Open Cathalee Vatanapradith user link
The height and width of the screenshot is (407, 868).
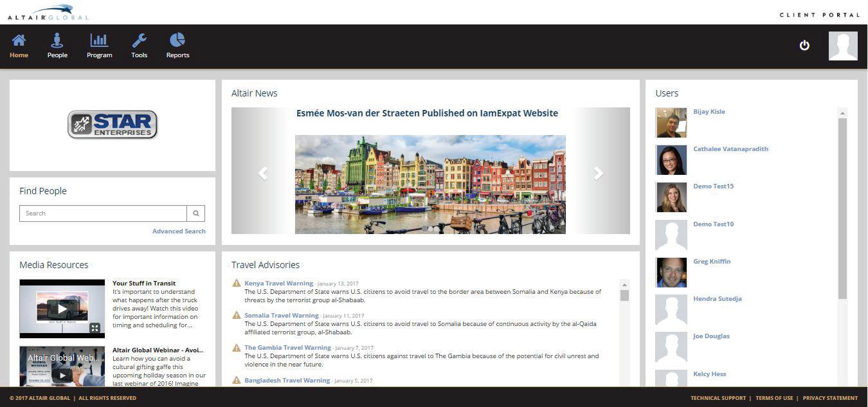[731, 149]
